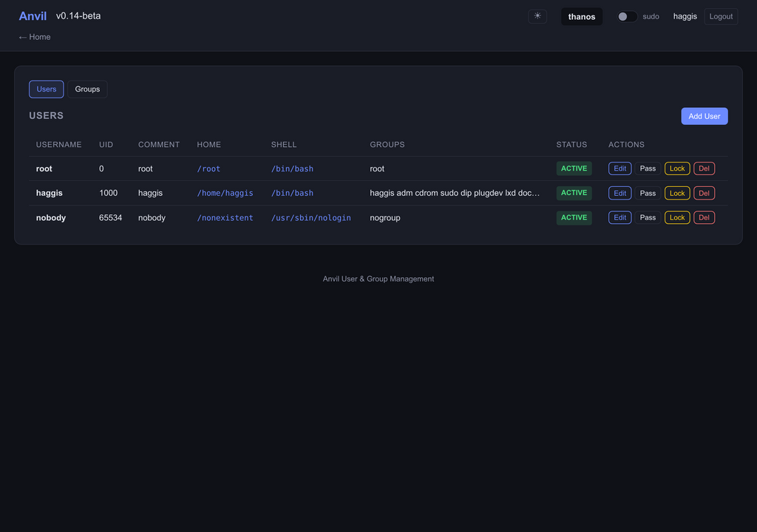Click the Logout button
Image resolution: width=757 pixels, height=532 pixels.
720,16
